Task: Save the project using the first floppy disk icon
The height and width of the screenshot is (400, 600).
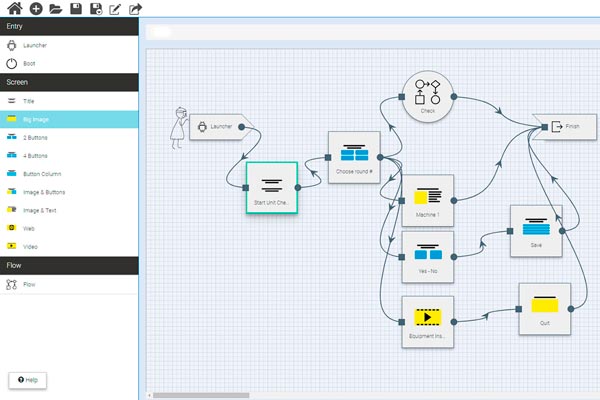Action: (x=76, y=9)
